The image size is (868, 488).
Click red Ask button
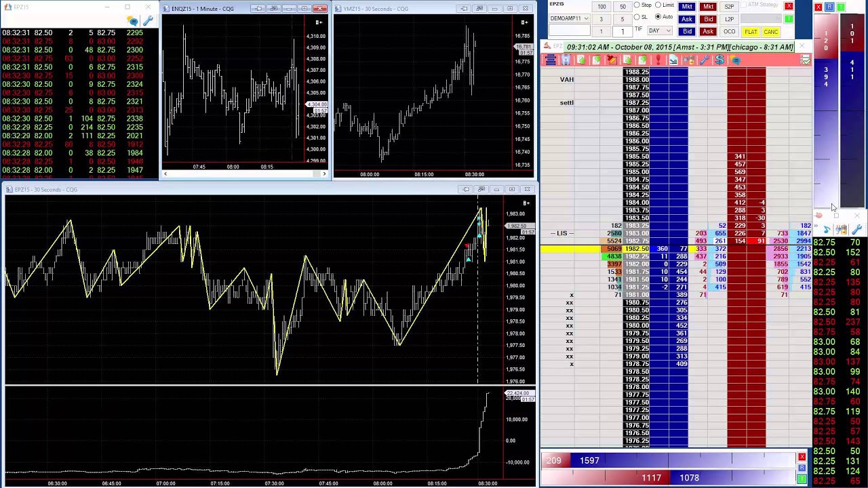(708, 31)
